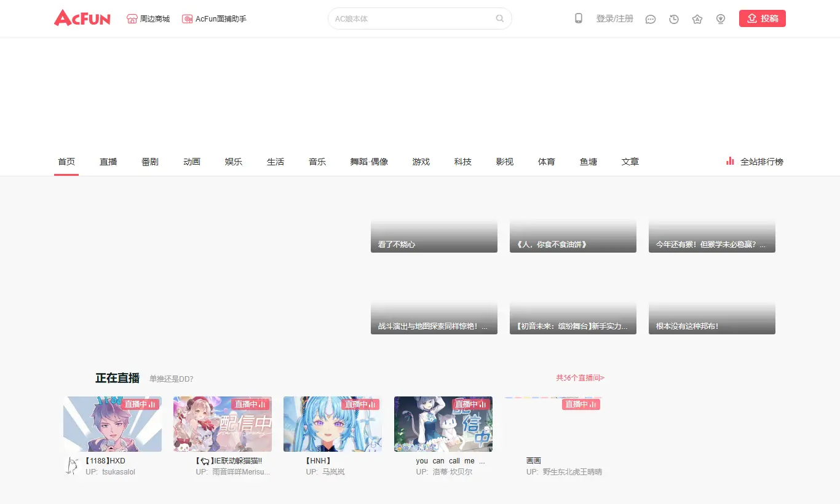Click the 全站排行榜 bar chart icon
The image size is (840, 504).
pos(730,161)
